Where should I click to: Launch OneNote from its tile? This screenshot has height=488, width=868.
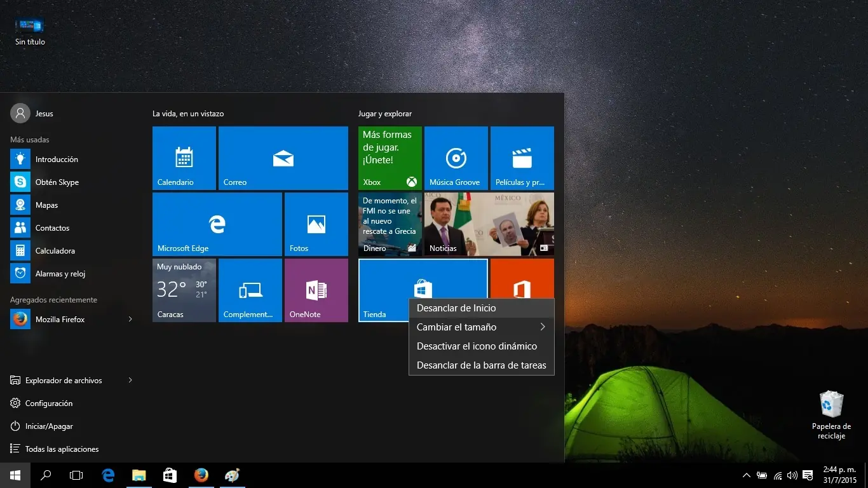(316, 290)
